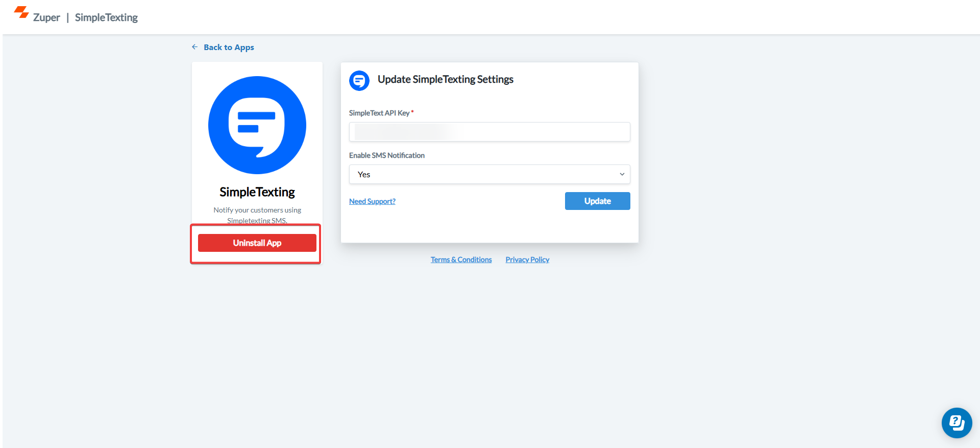The width and height of the screenshot is (980, 448).
Task: Click the back arrow icon
Action: 194,47
